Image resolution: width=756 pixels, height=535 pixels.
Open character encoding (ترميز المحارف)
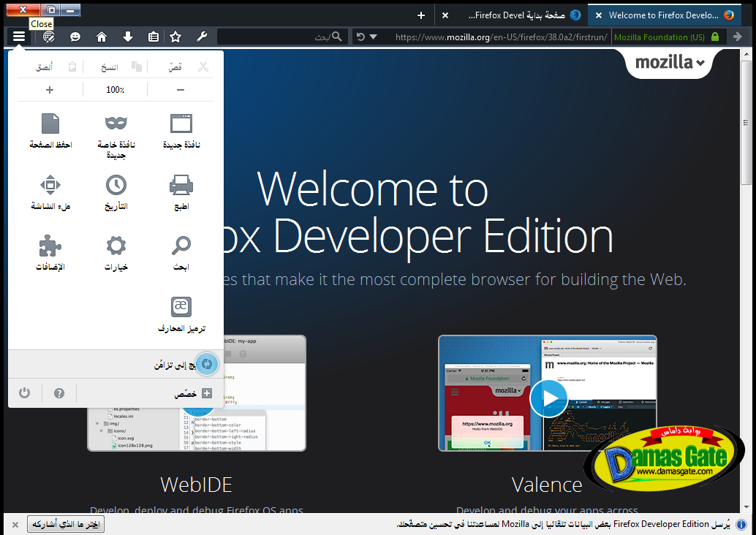click(x=181, y=315)
